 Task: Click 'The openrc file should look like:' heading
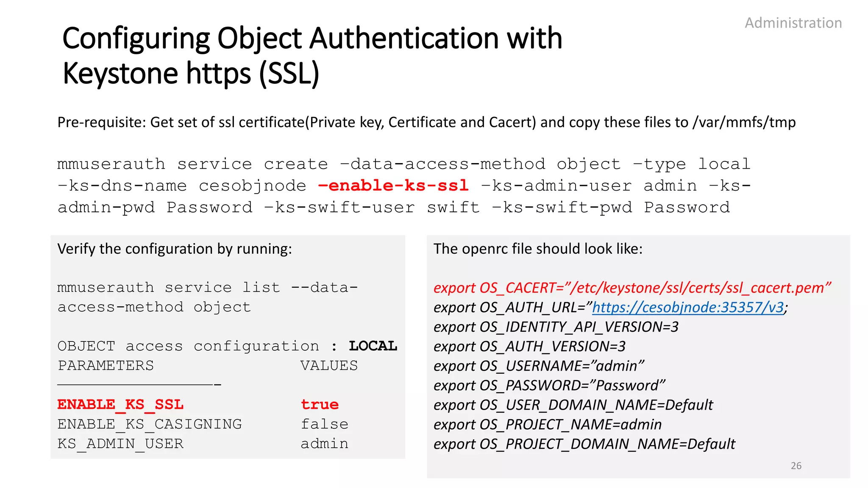click(x=538, y=249)
